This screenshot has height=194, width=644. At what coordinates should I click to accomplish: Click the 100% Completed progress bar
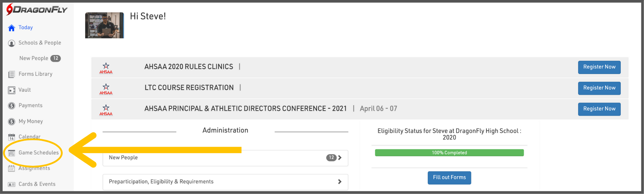449,153
